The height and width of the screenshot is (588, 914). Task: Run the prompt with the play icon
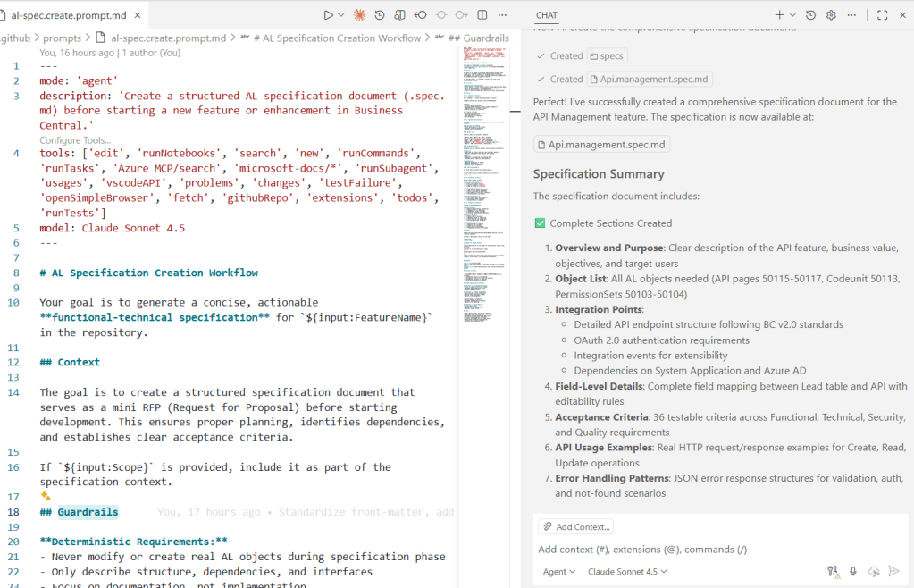(x=328, y=15)
